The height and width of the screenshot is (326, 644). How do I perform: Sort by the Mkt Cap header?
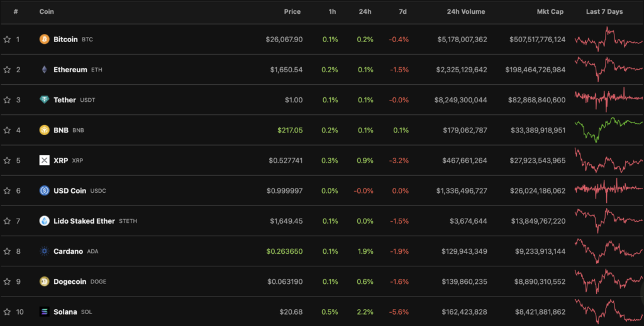(550, 11)
